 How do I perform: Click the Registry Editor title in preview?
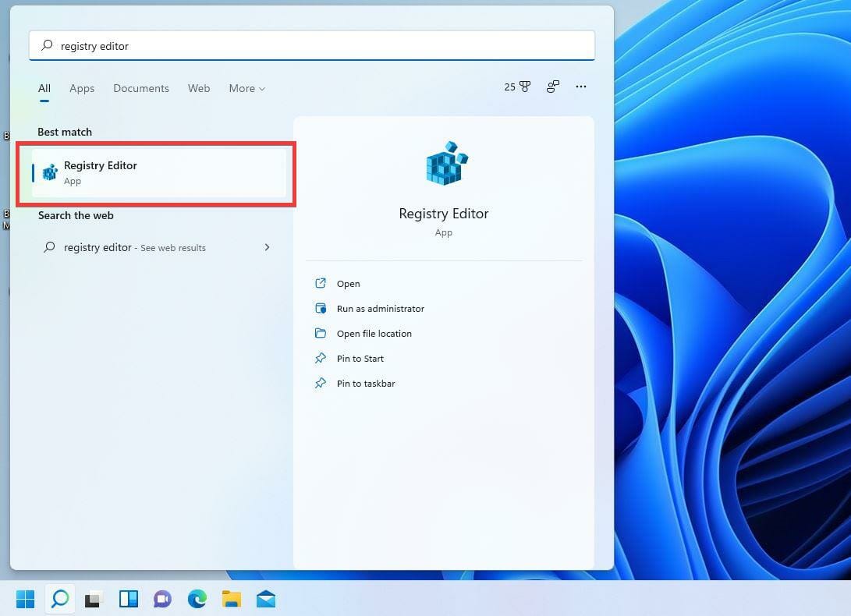[443, 214]
